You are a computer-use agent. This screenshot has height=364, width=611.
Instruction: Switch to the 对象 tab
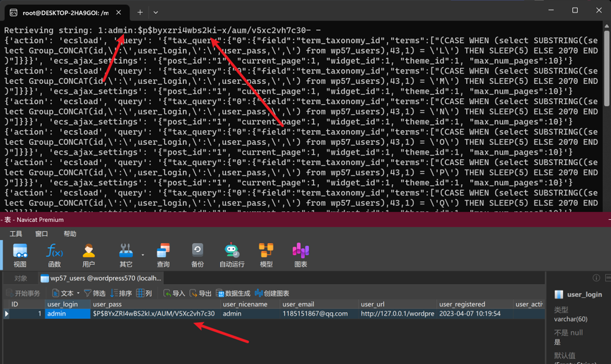point(20,278)
